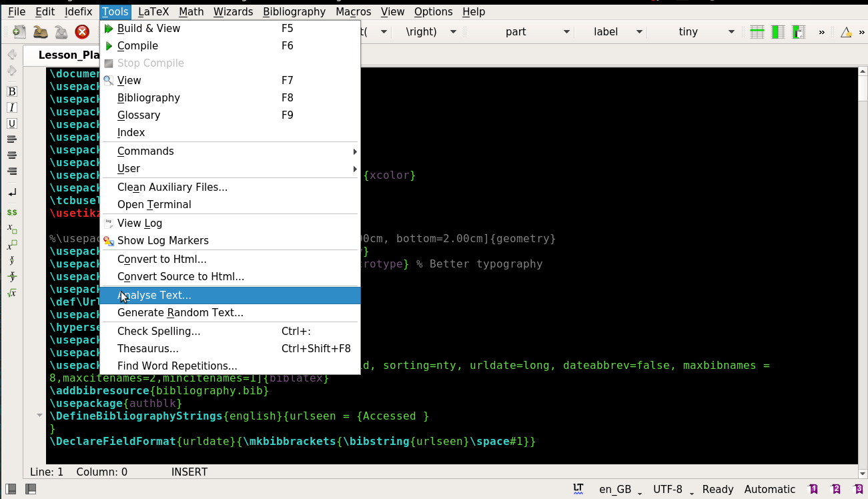
Task: Select Build & View to compile
Action: tap(150, 28)
